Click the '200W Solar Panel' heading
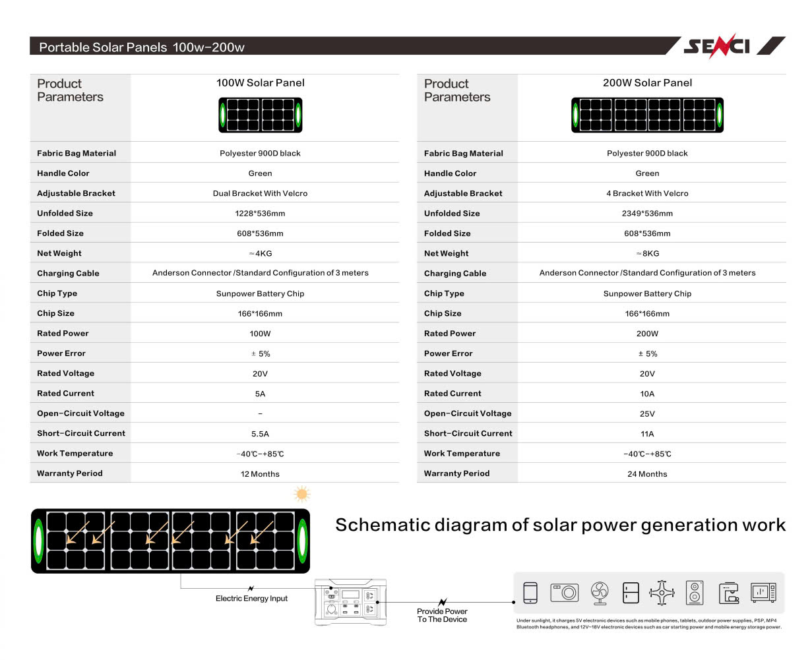The image size is (812, 660). click(x=648, y=83)
